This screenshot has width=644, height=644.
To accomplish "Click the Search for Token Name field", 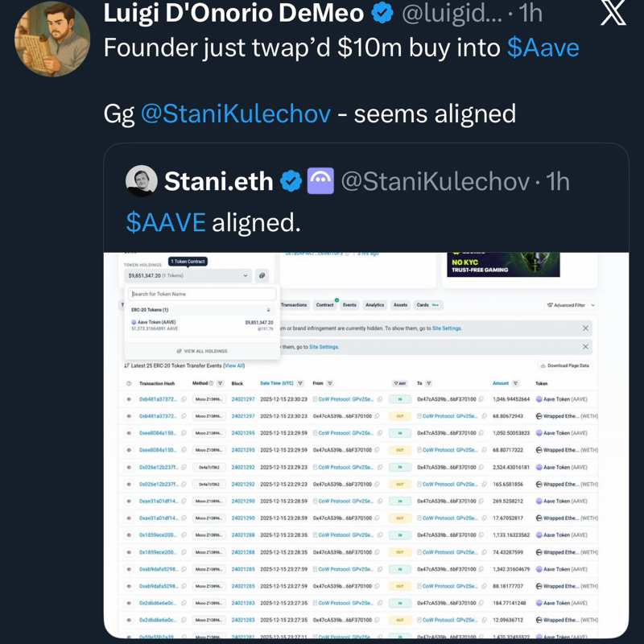I will [x=201, y=295].
